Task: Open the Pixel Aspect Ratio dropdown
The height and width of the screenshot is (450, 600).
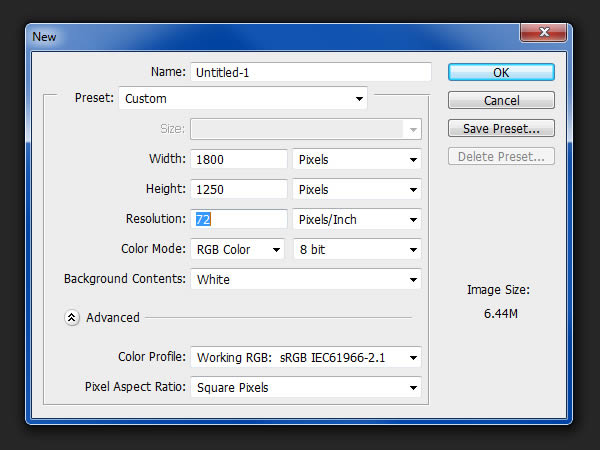Action: [x=306, y=387]
